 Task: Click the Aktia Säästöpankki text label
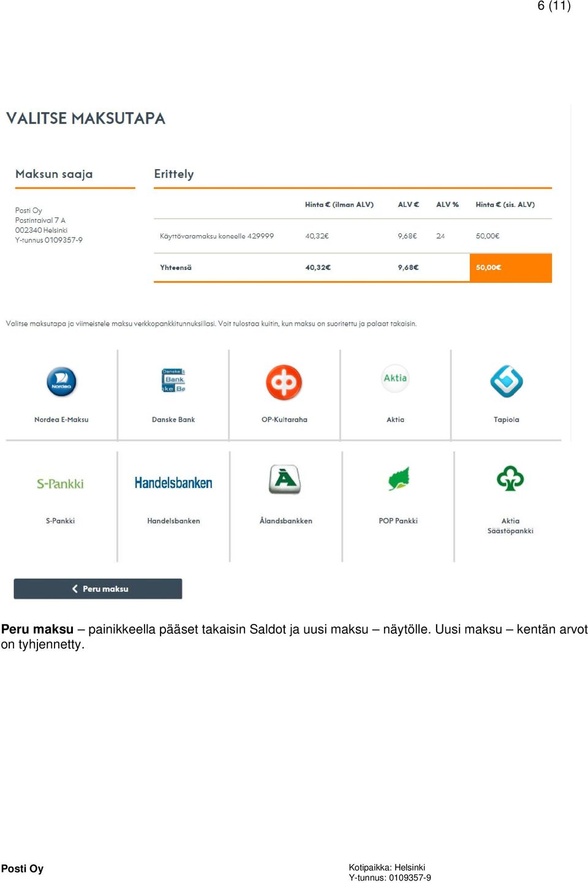[x=510, y=525]
